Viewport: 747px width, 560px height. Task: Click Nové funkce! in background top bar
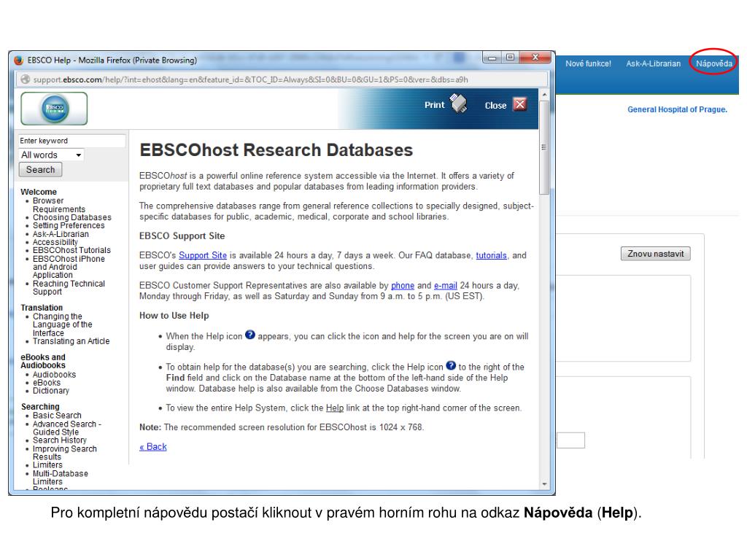[588, 63]
